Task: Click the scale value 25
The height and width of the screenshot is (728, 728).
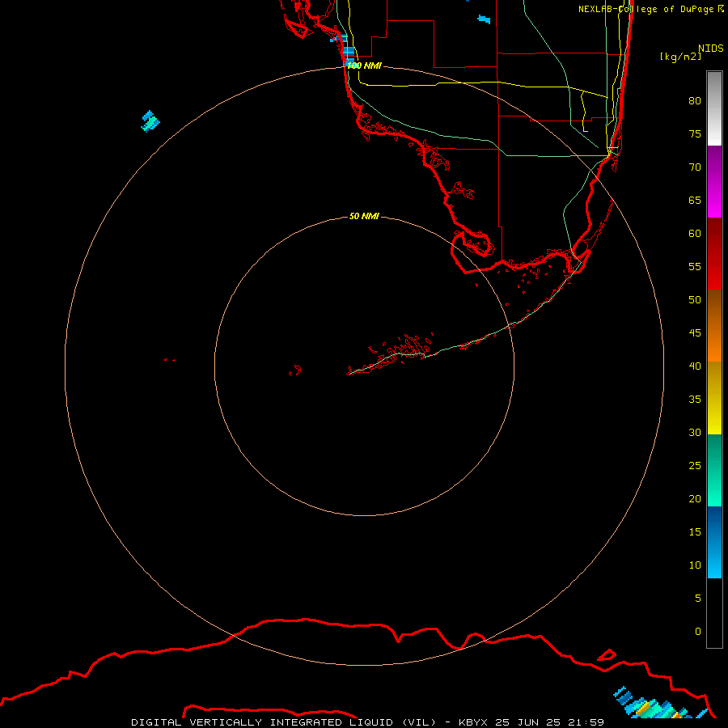Action: (x=695, y=466)
